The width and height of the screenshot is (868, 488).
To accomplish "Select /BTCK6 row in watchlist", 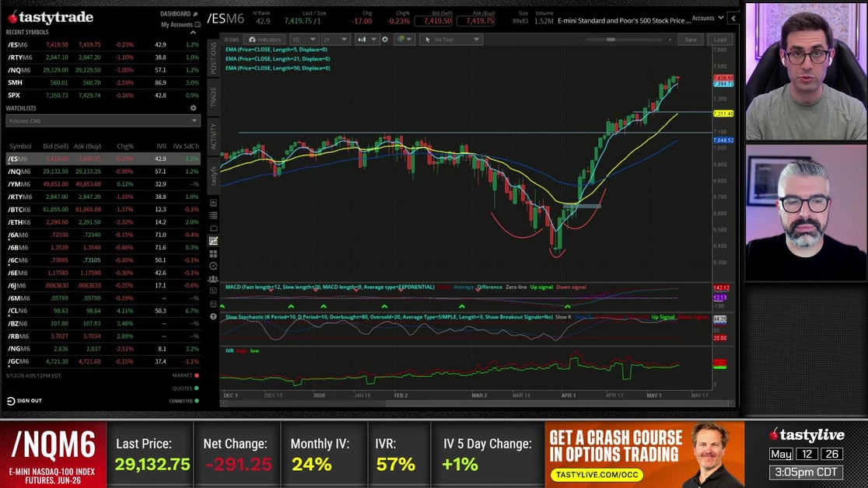I will pyautogui.click(x=103, y=210).
